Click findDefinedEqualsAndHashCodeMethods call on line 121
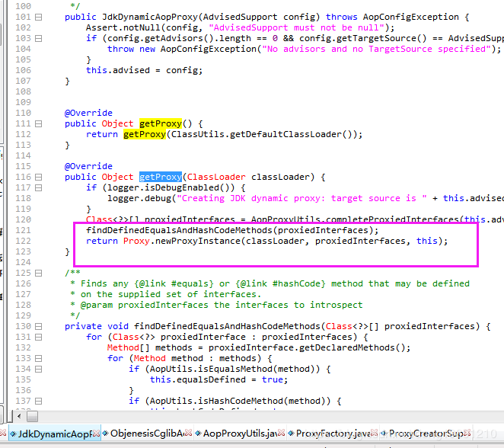This screenshot has height=448, width=504. (179, 231)
